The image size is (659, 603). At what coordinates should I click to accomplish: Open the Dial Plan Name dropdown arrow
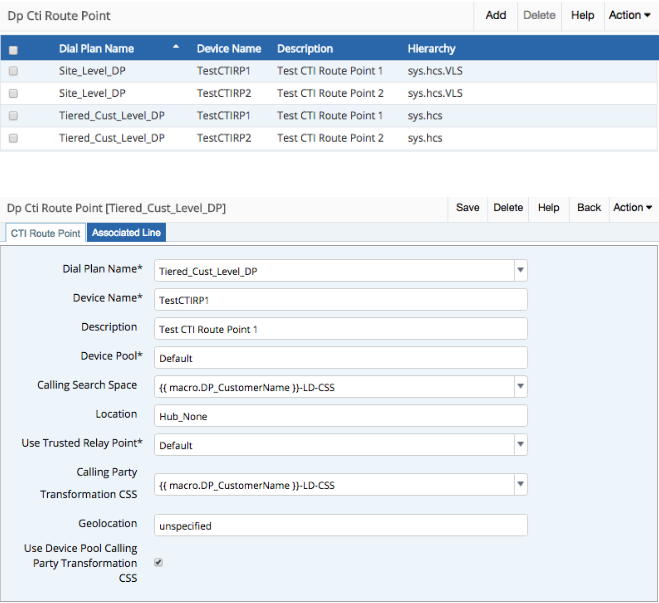520,270
